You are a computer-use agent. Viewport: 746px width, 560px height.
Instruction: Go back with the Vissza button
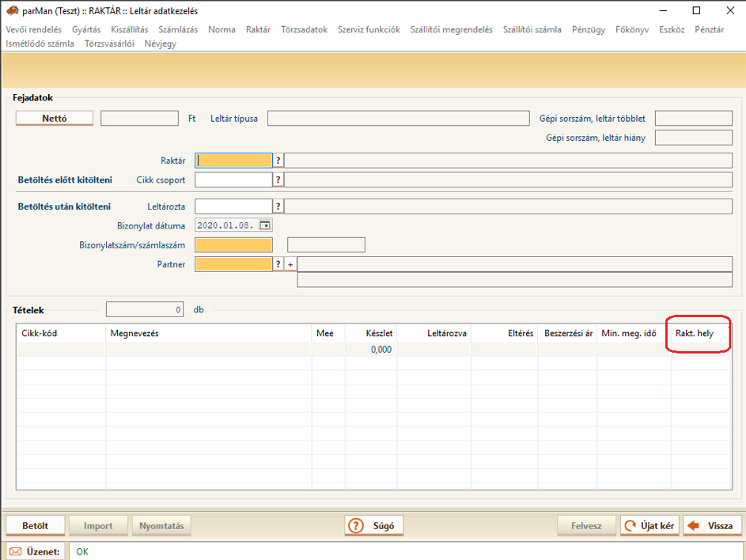pyautogui.click(x=712, y=526)
